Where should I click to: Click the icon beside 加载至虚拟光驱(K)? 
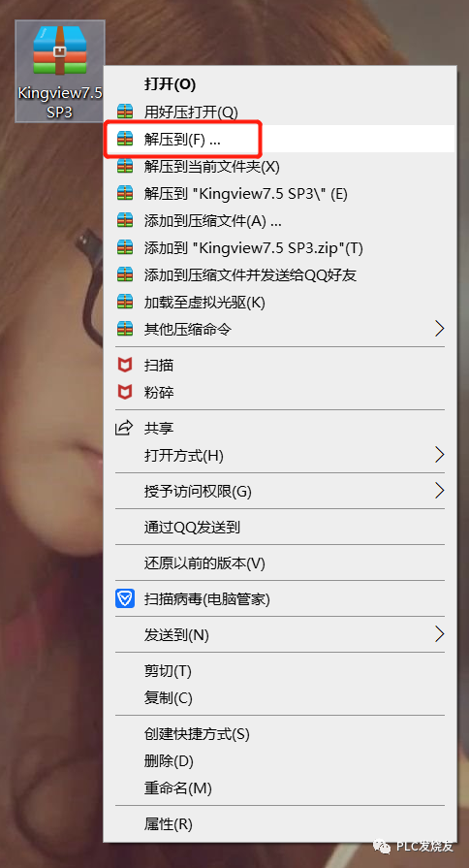pyautogui.click(x=126, y=303)
